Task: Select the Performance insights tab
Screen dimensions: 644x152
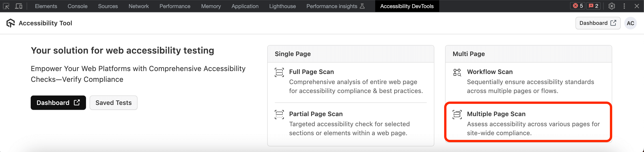Action: point(335,6)
